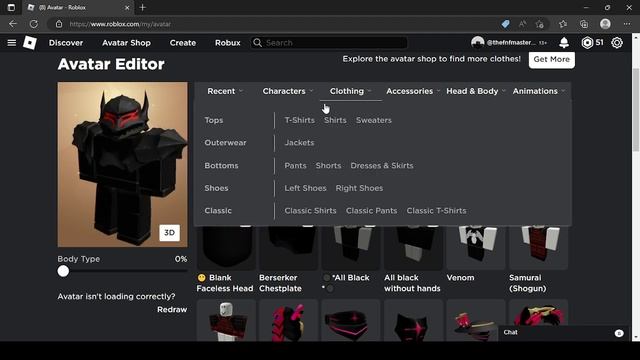Expand the Head & Body dropdown
The height and width of the screenshot is (360, 640).
point(476,91)
